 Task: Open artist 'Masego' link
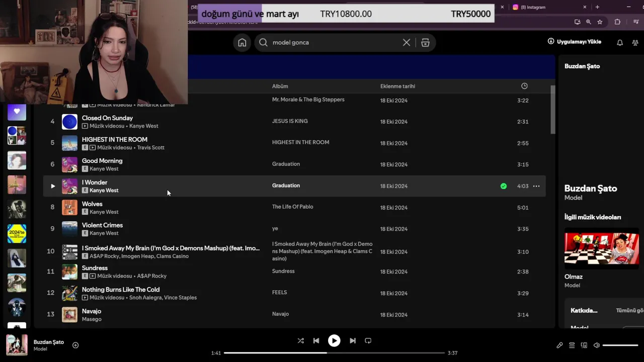(92, 319)
